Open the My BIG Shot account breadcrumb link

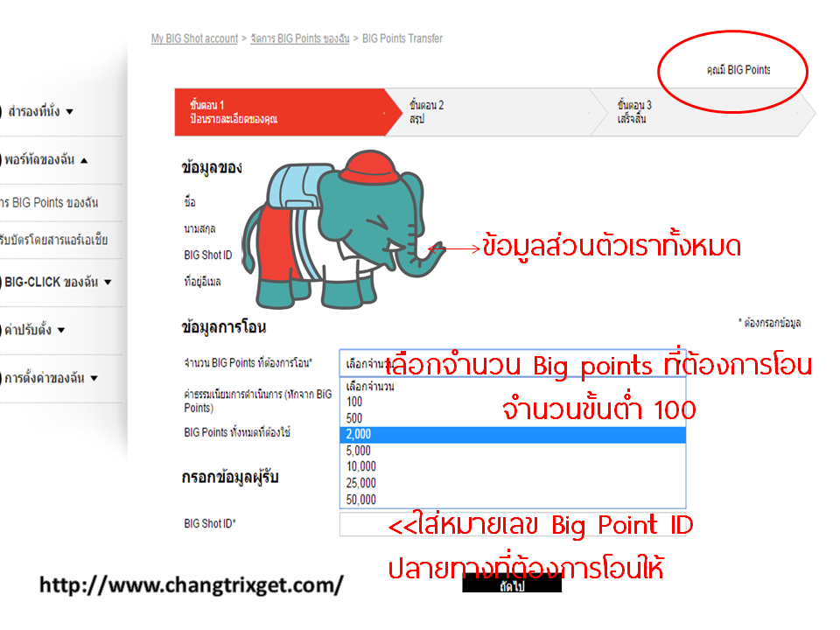(194, 38)
